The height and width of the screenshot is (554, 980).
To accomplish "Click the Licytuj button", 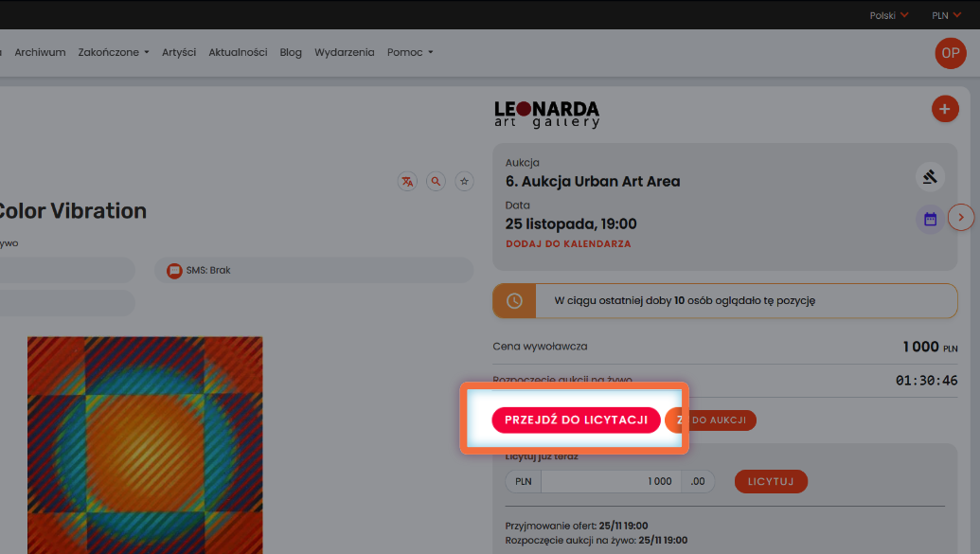I will tap(771, 481).
